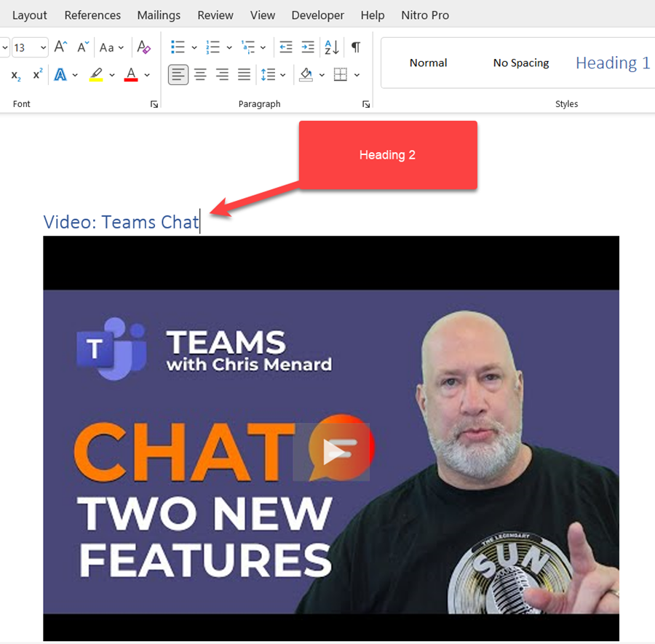
Task: Apply center paragraph alignment
Action: tap(199, 74)
